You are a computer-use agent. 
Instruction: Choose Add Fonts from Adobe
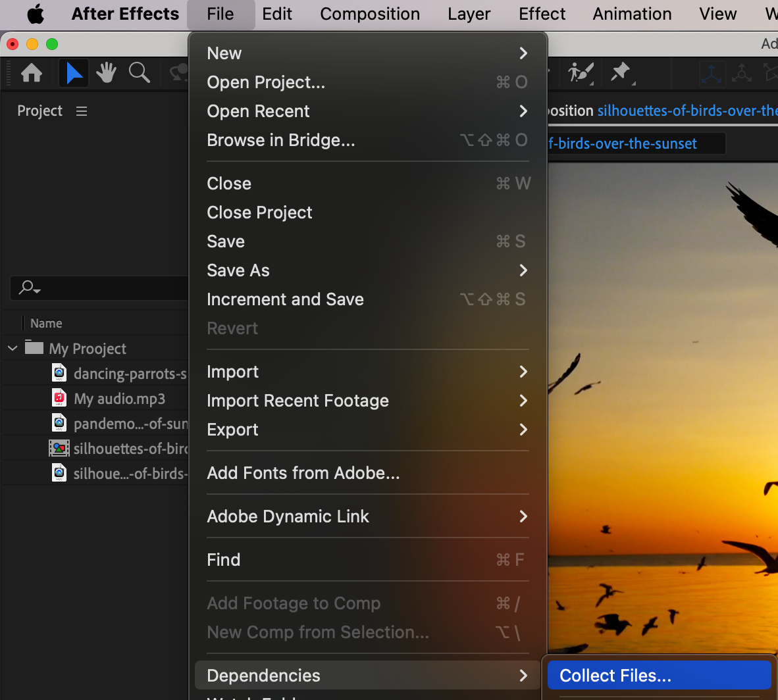click(x=367, y=473)
